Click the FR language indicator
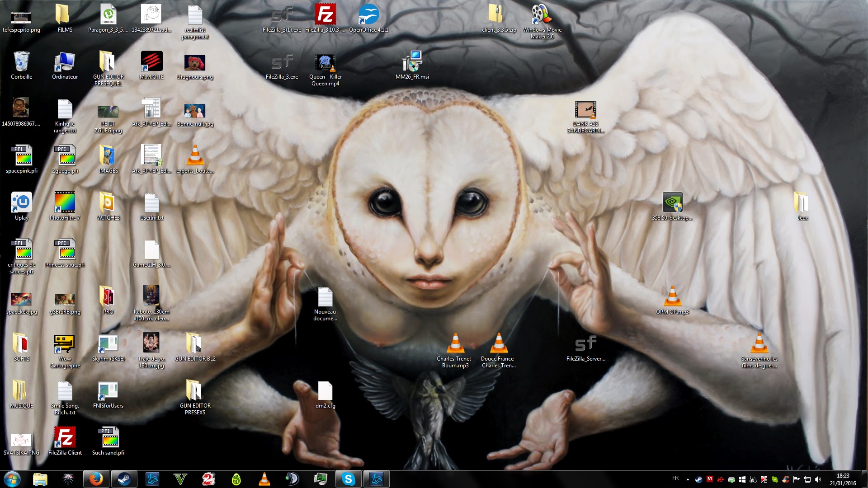868x488 pixels. tap(675, 478)
